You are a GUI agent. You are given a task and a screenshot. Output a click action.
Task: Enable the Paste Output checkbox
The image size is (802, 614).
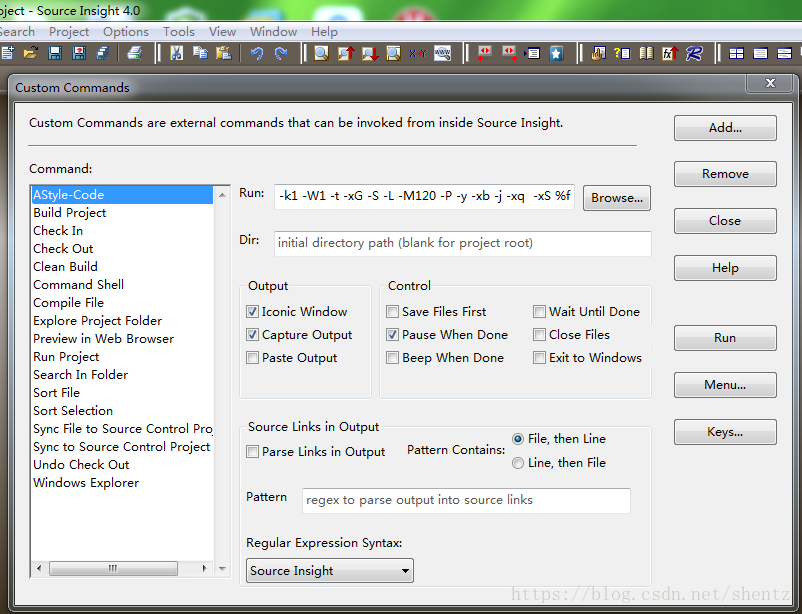tap(252, 358)
